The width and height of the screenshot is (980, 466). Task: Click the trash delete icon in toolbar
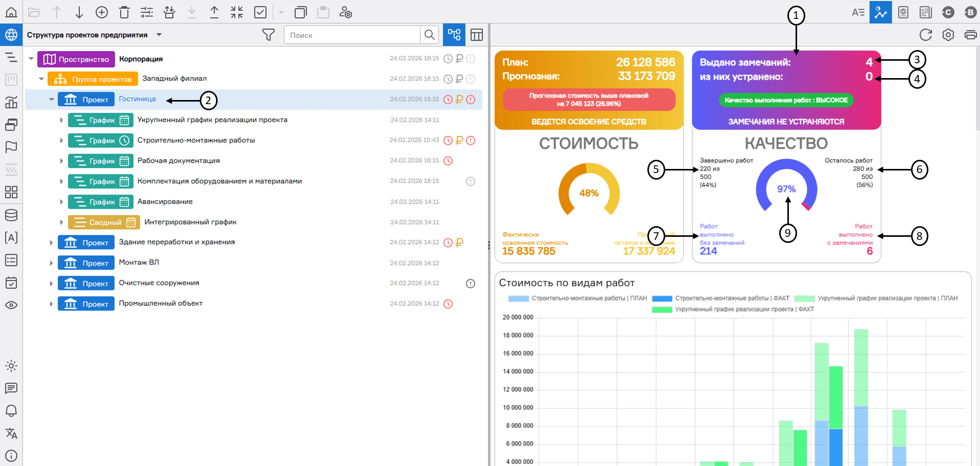coord(124,12)
